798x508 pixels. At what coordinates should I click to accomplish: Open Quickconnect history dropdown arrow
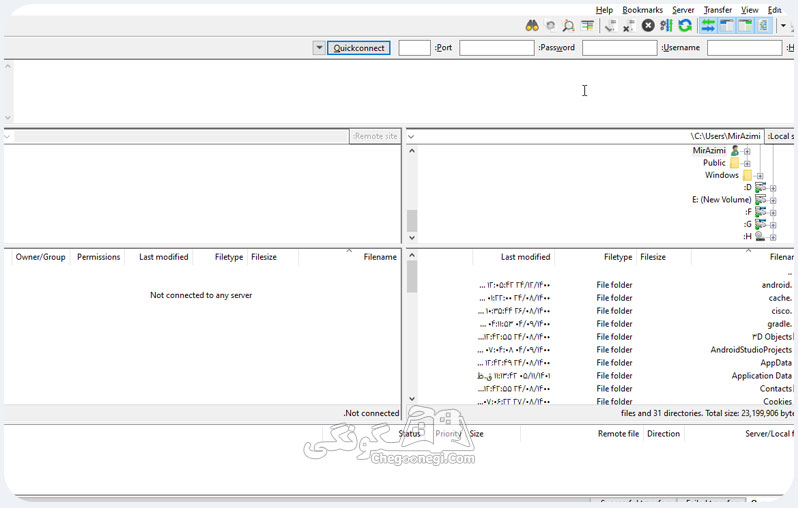[319, 48]
